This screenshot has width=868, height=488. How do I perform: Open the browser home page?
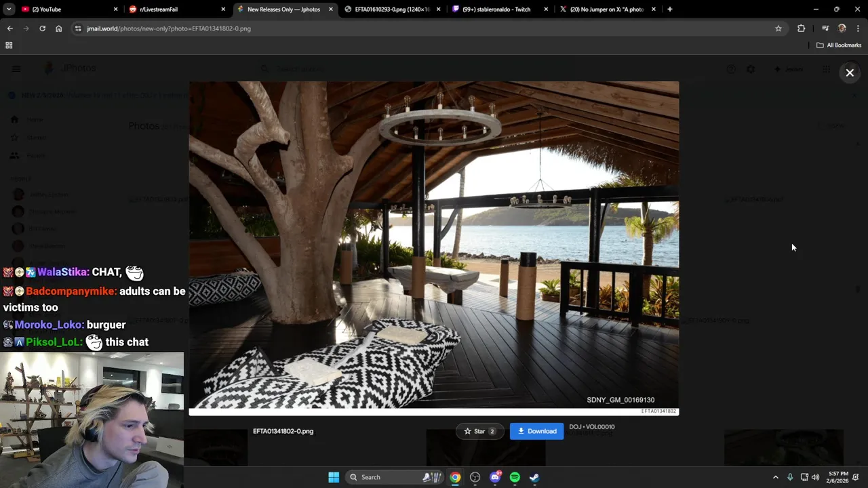(59, 28)
